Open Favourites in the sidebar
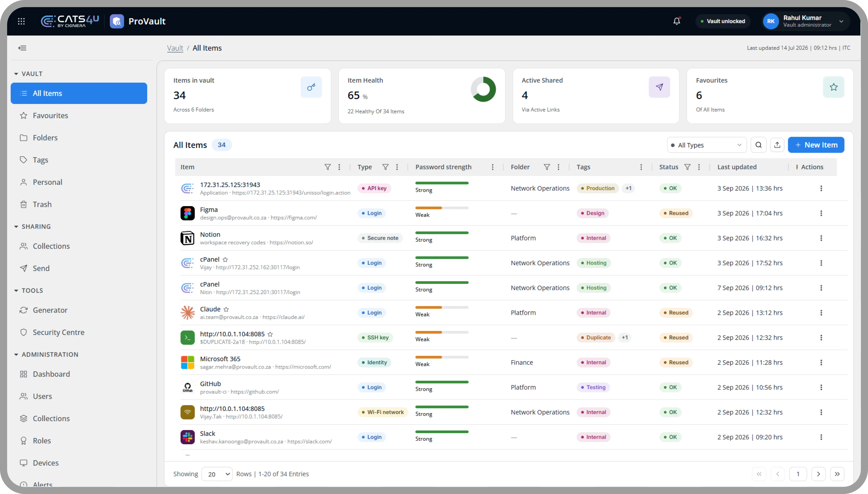This screenshot has height=494, width=868. pyautogui.click(x=79, y=115)
